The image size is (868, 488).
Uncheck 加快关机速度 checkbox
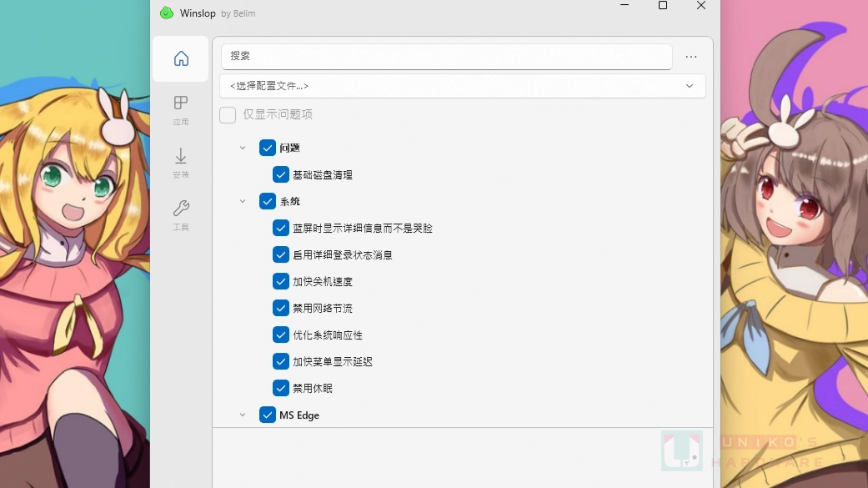click(x=281, y=281)
